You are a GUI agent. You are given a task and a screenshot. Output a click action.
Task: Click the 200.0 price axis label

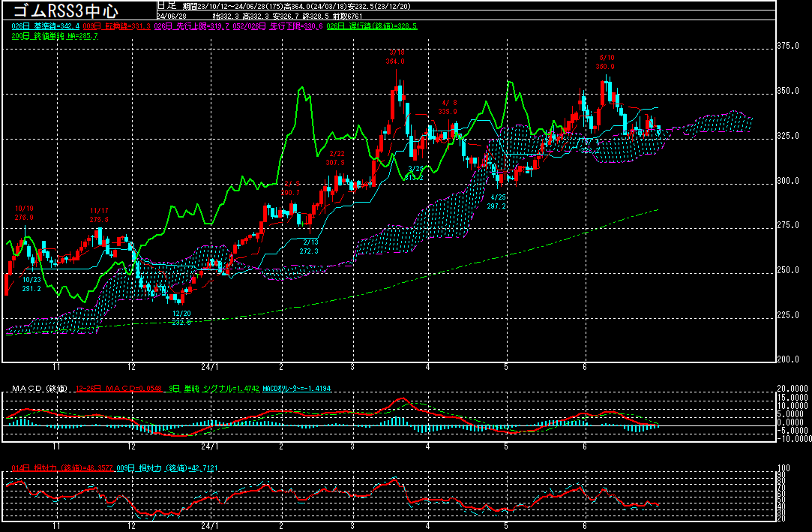788,359
